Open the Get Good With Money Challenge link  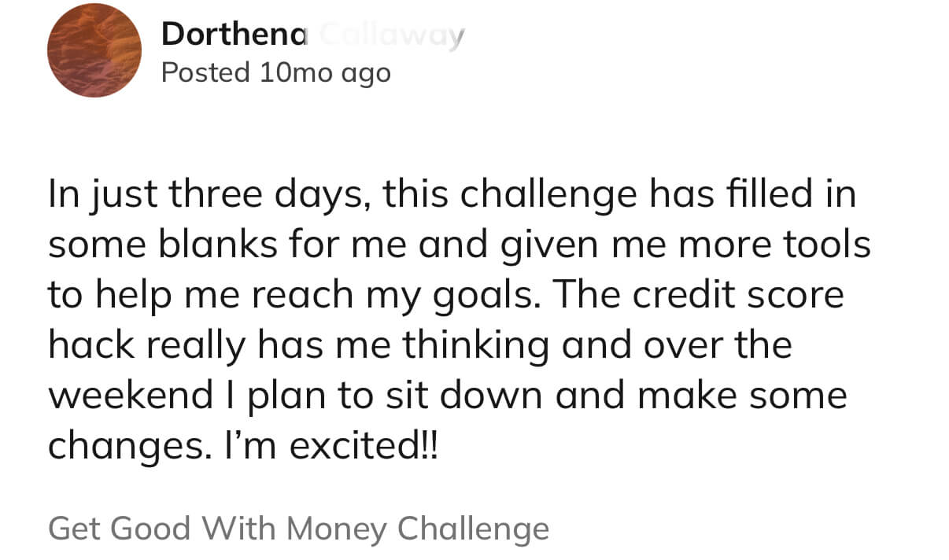coord(298,528)
